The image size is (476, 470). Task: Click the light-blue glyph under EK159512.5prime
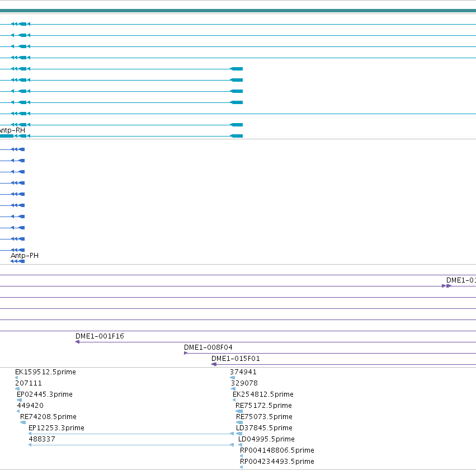(16, 378)
